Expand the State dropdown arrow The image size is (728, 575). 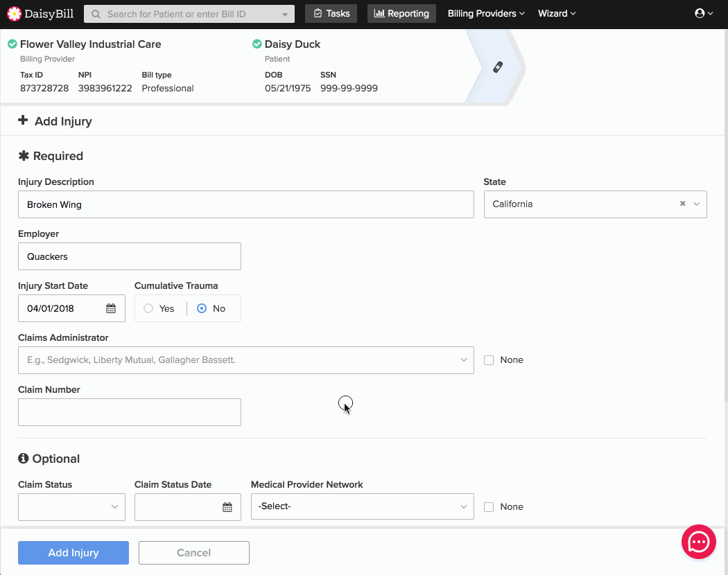pyautogui.click(x=696, y=204)
